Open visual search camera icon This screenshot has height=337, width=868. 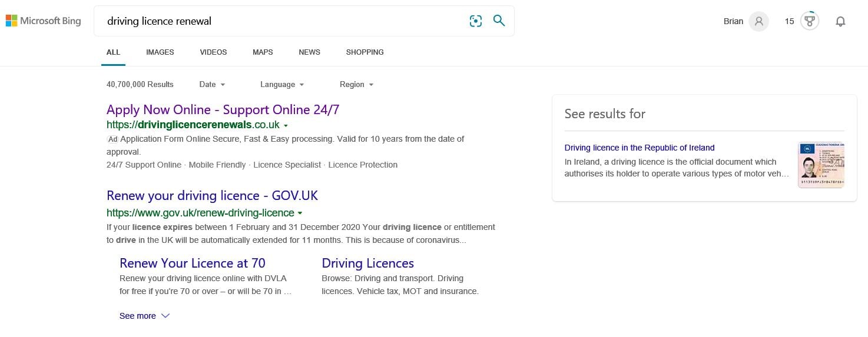click(x=476, y=21)
